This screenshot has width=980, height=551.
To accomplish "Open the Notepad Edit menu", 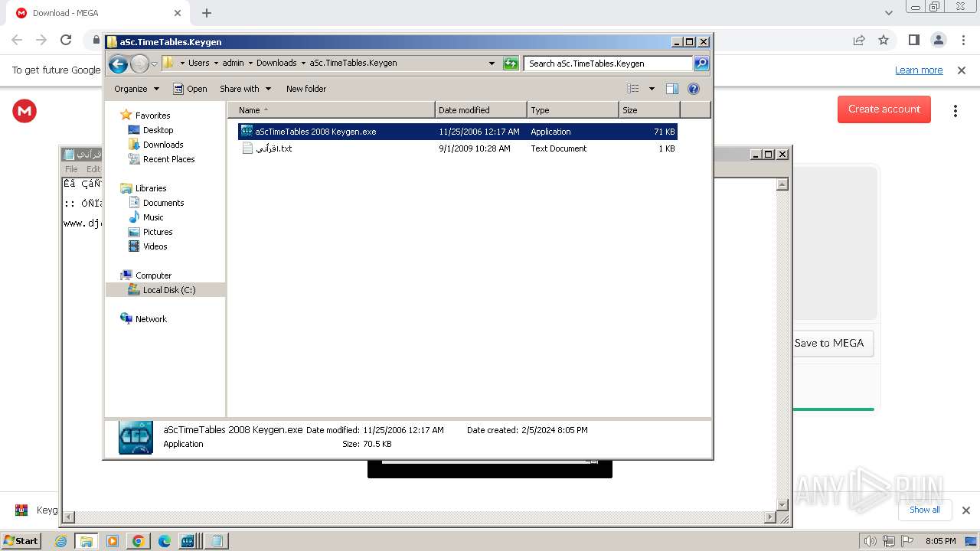I will coord(93,169).
